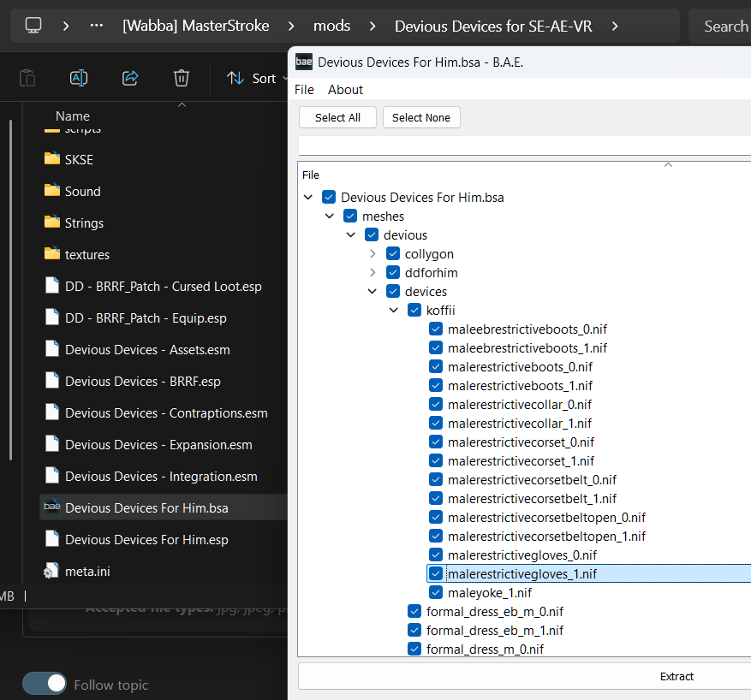751x700 pixels.
Task: Expand the collygon tree folder
Action: (x=373, y=253)
